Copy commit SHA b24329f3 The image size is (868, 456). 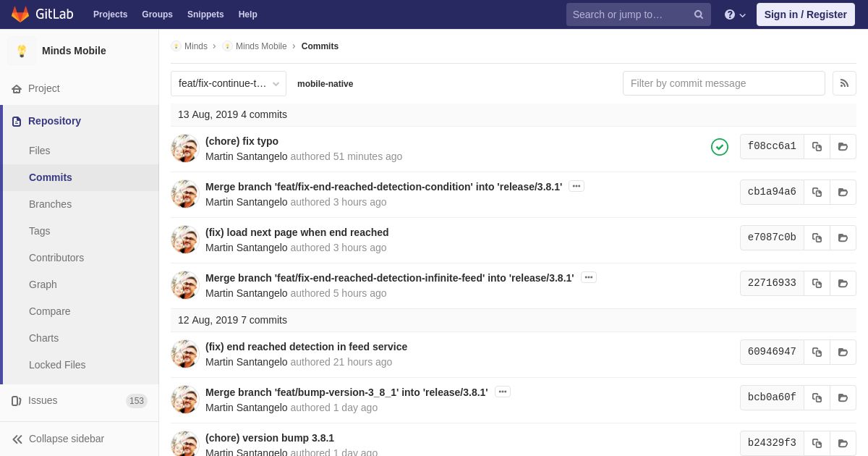click(x=817, y=443)
